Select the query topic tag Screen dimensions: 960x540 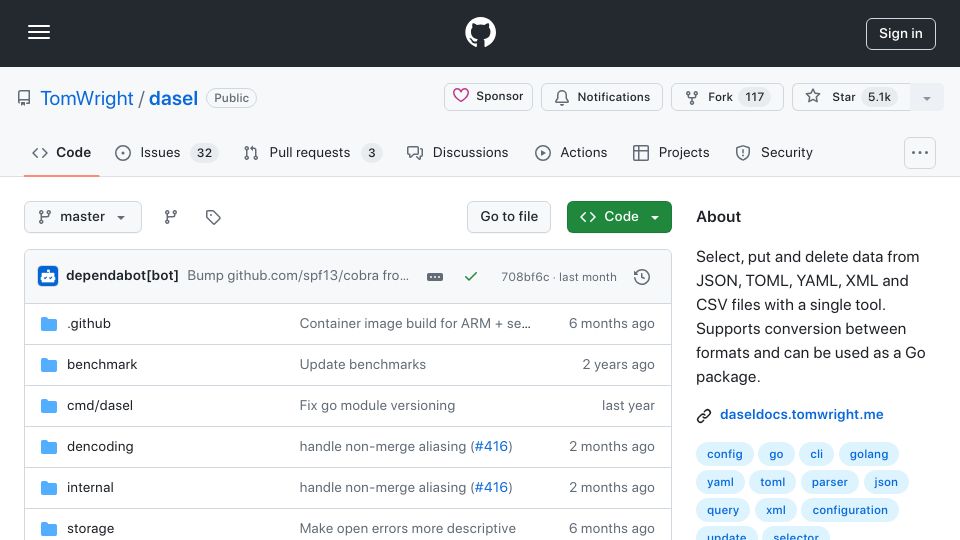point(723,511)
